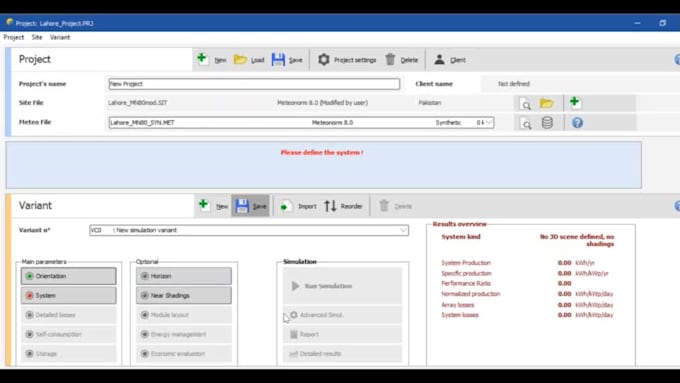This screenshot has height=383, width=680.
Task: Click green plus in Site File row
Action: point(574,102)
